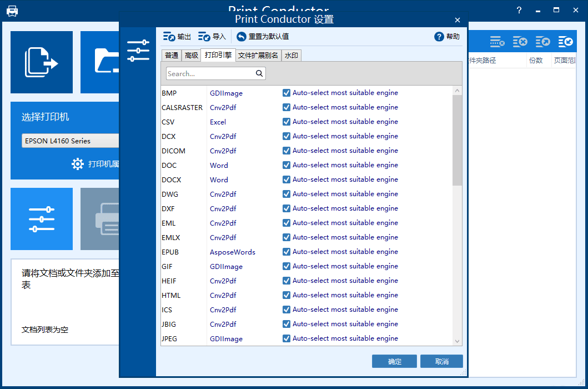Click the magnifier icon in the search box
The image size is (588, 389).
[x=259, y=73]
